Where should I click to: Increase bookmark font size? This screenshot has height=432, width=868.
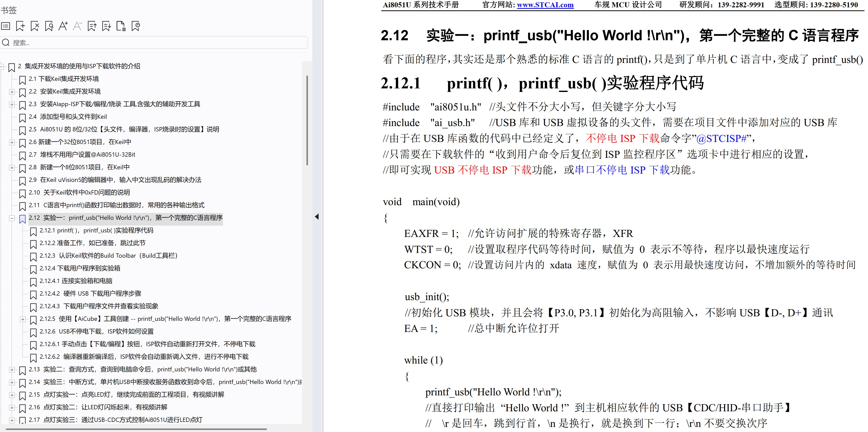tap(63, 26)
